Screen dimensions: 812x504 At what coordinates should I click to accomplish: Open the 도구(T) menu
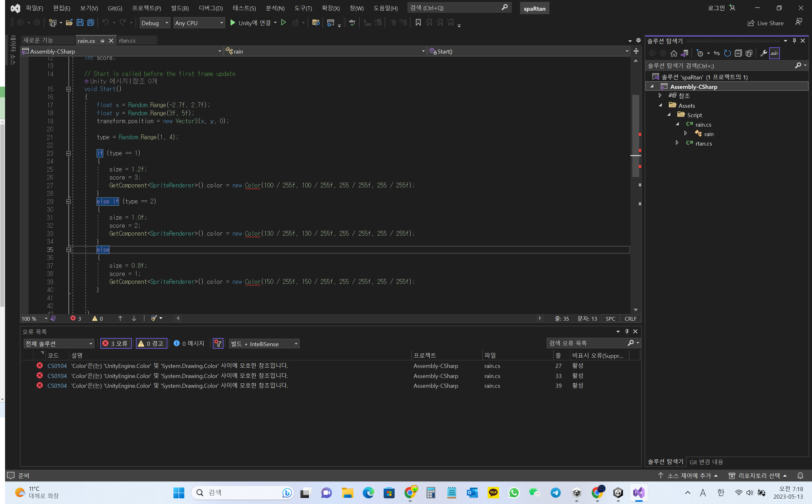pos(303,8)
